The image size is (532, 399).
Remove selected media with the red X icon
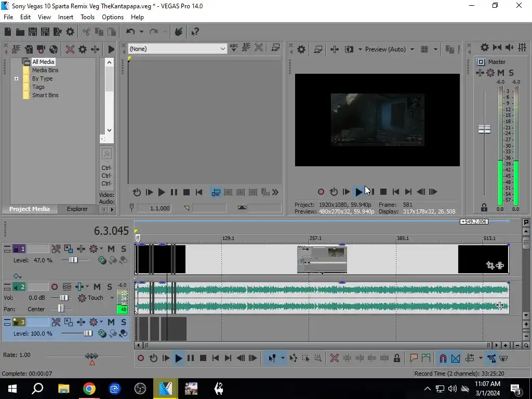[70, 49]
